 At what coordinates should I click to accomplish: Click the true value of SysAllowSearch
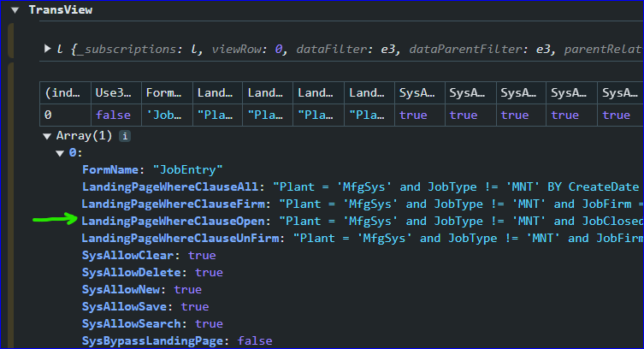[x=209, y=324]
